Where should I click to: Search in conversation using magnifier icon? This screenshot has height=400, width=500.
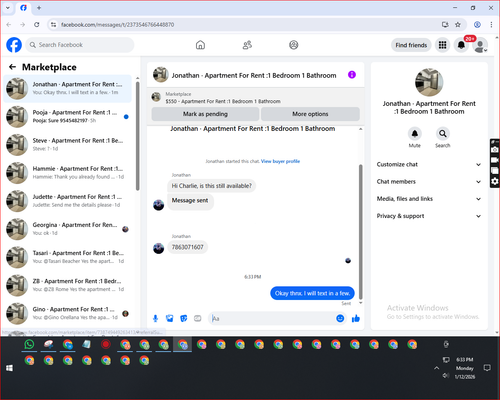[443, 134]
